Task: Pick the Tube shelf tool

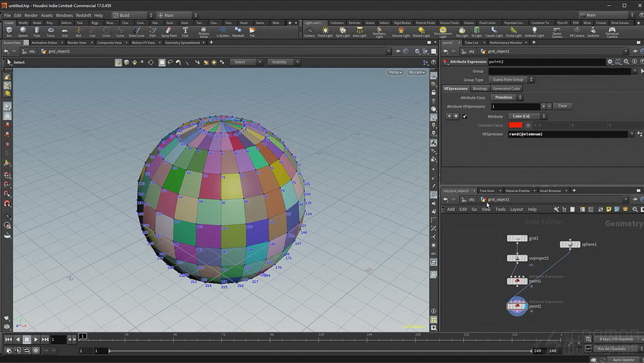Action: 37,32
